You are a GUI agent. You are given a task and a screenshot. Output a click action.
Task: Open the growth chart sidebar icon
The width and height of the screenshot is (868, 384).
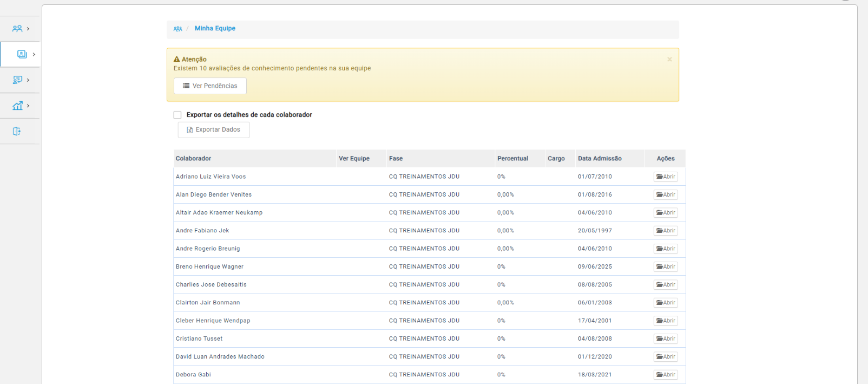(x=17, y=106)
